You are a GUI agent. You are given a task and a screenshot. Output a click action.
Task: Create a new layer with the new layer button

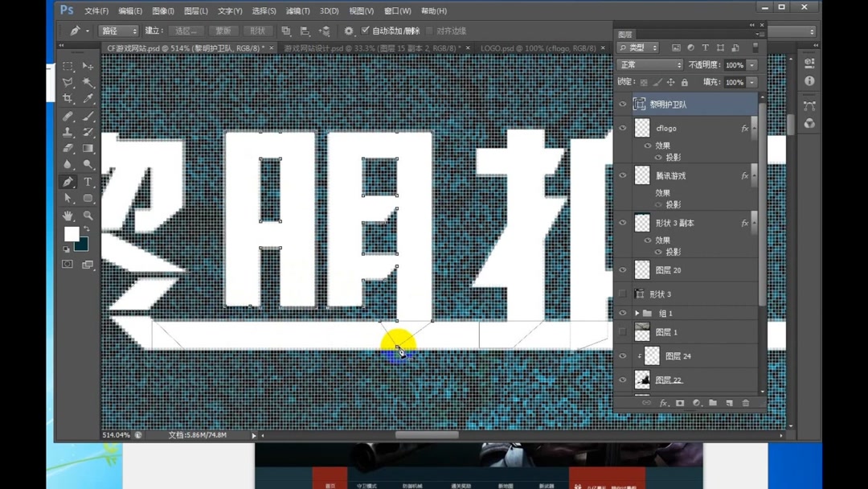729,403
